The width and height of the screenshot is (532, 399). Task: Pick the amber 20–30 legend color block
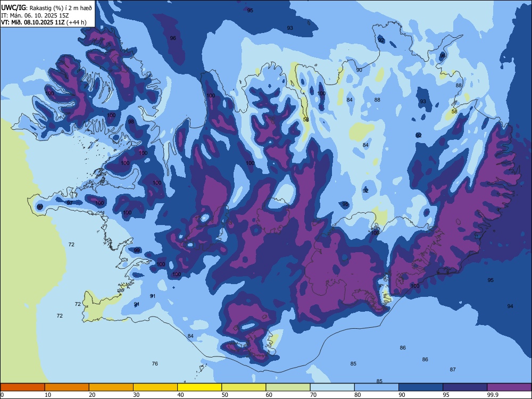111,387
